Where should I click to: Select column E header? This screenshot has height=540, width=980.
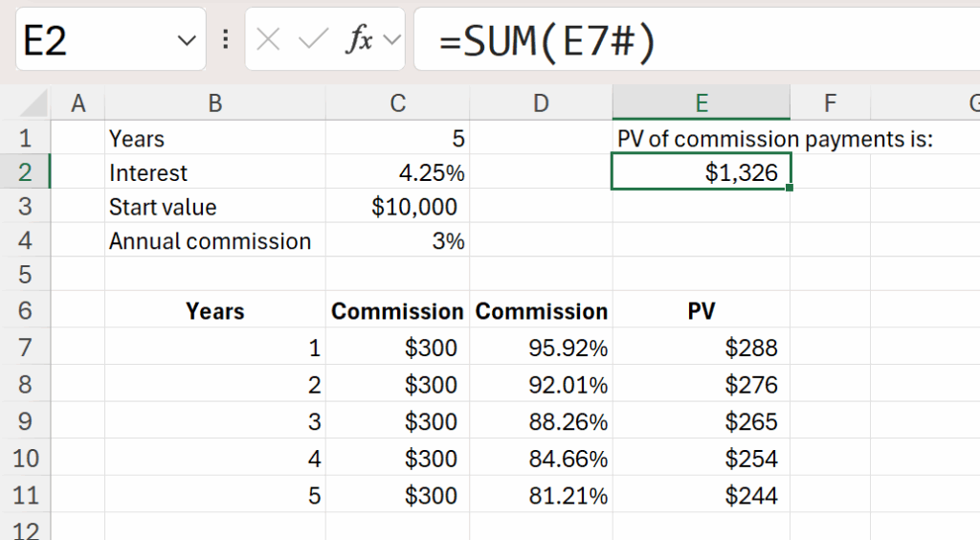tap(702, 103)
